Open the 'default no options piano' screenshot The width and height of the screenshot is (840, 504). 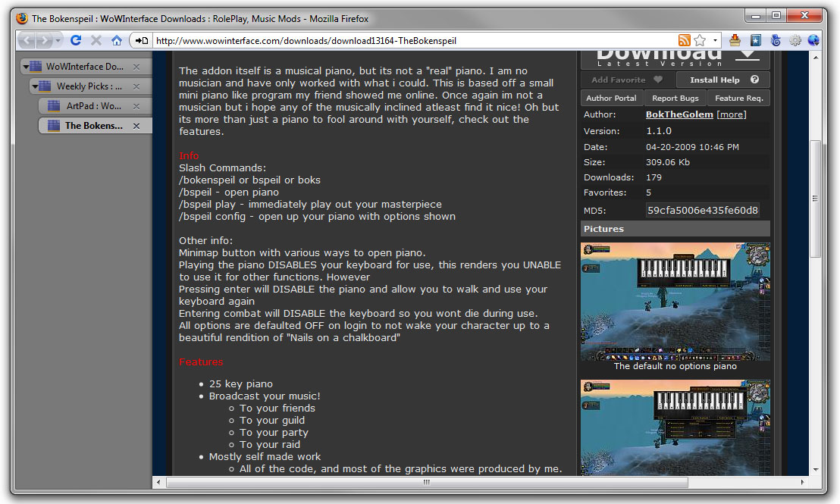[675, 302]
